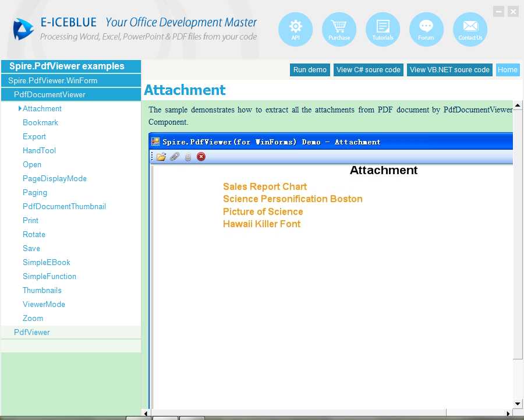524x420 pixels.
Task: Click horizontal scrollbar left arrow
Action: [x=146, y=414]
